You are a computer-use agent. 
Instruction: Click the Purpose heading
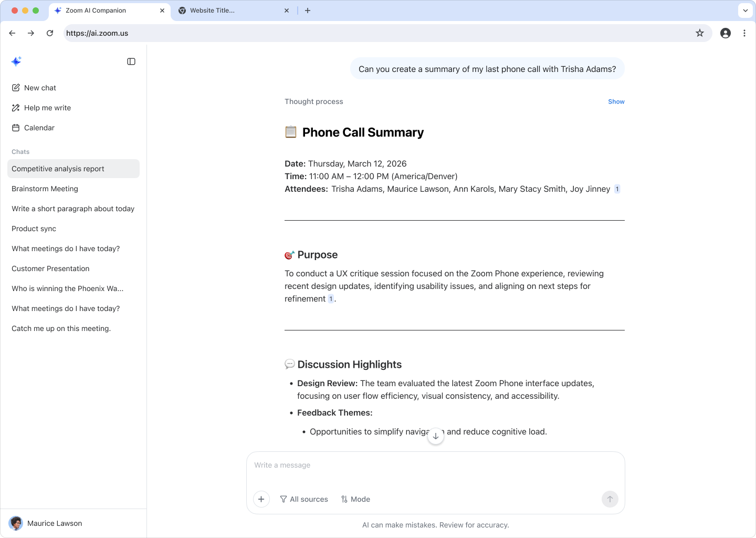tap(318, 255)
